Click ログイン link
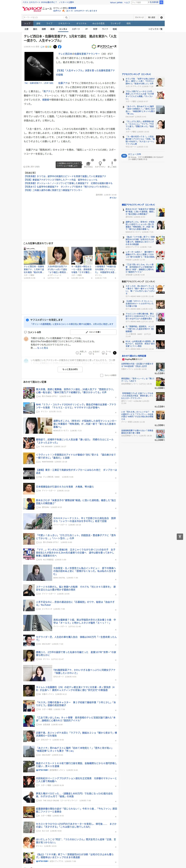 click(57, 11)
